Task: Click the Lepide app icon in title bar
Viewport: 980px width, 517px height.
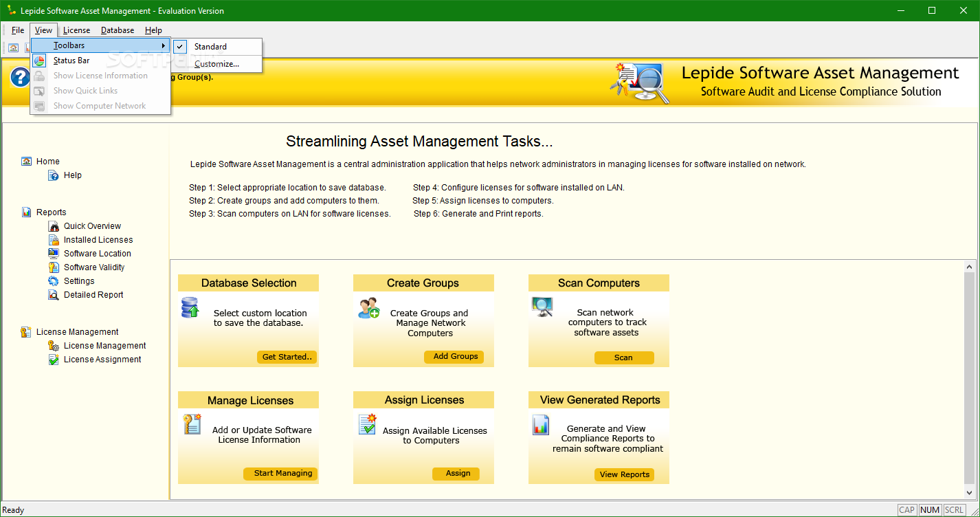Action: pyautogui.click(x=11, y=10)
